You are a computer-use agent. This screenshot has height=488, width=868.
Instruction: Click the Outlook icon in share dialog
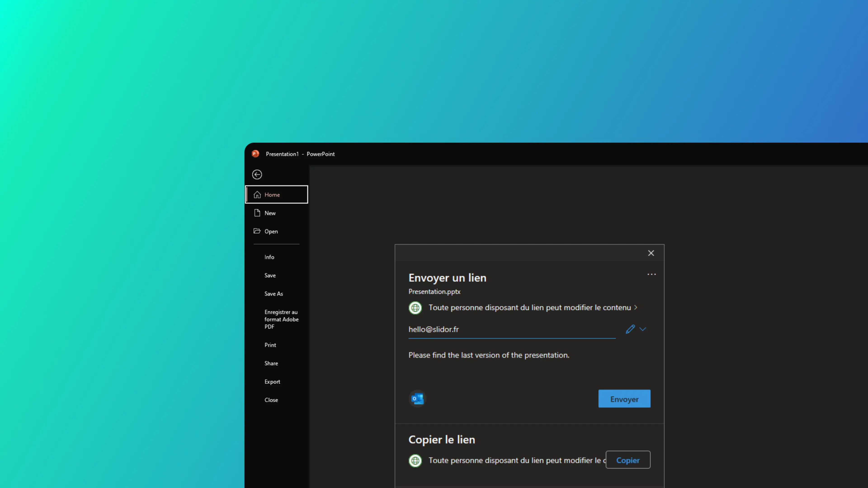417,399
